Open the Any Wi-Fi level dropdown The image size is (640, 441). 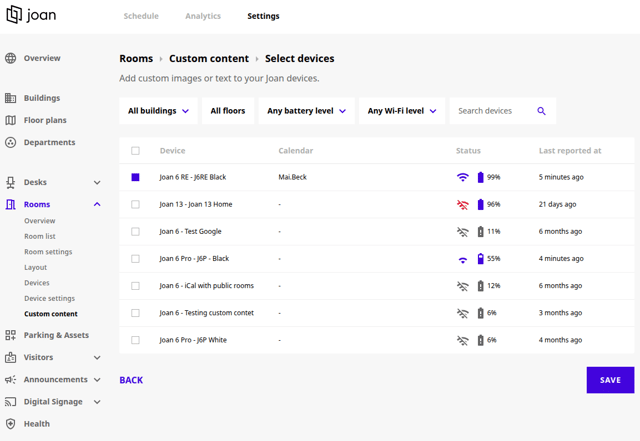(x=402, y=111)
